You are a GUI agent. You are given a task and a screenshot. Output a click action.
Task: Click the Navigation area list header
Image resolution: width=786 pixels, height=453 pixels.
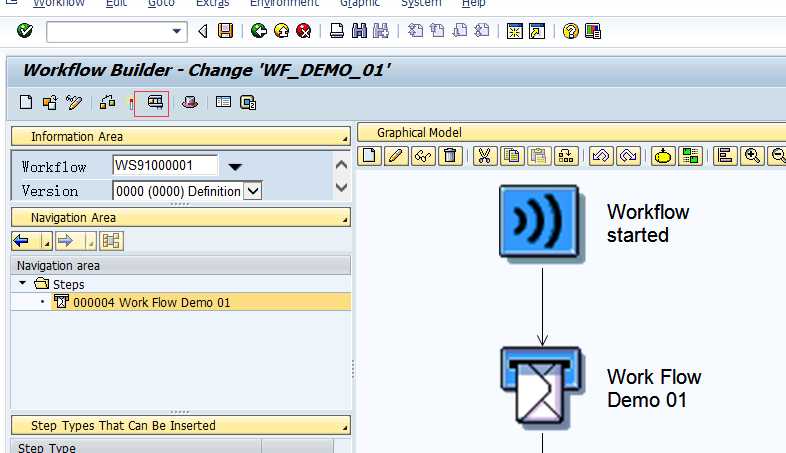pyautogui.click(x=180, y=265)
